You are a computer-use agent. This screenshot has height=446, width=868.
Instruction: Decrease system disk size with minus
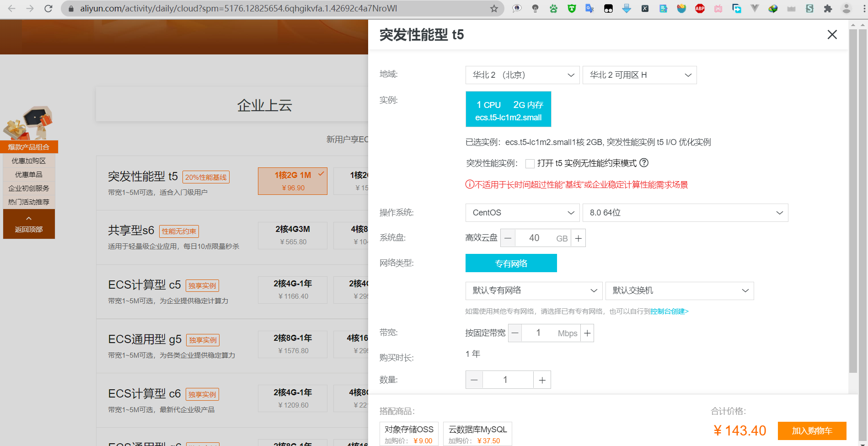point(508,238)
